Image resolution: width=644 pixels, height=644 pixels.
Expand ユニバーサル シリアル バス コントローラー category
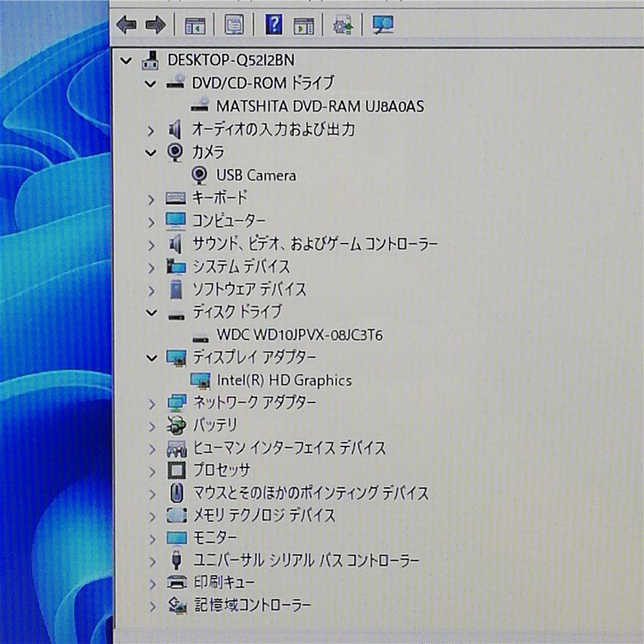pyautogui.click(x=152, y=562)
